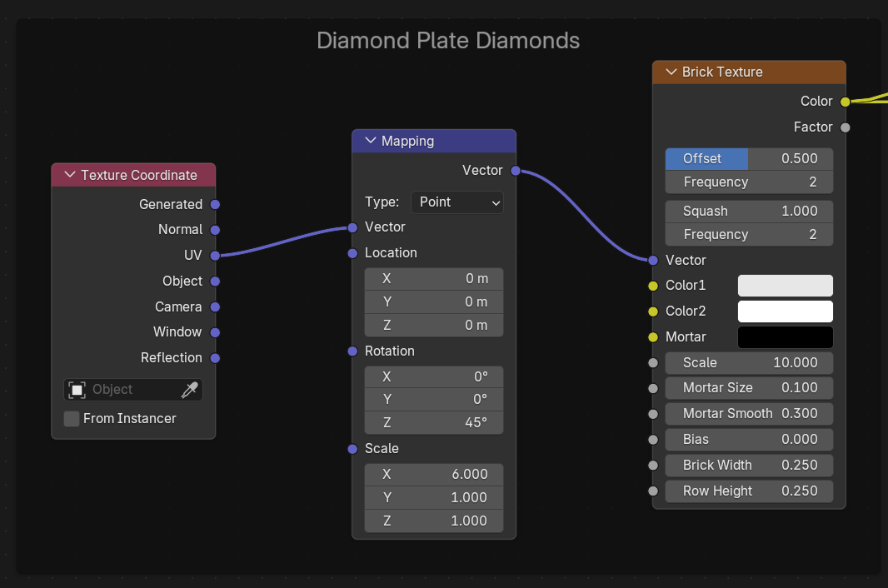Click the Rotation Z field showing 45°
This screenshot has width=888, height=588.
434,422
